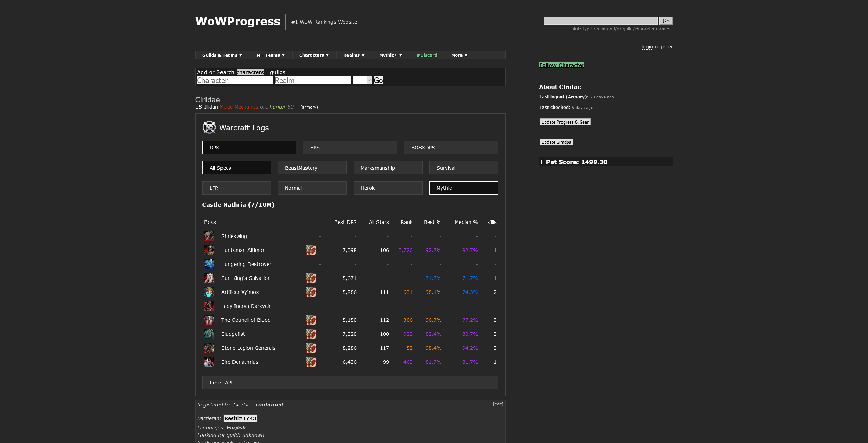Click Huntsman Altimor boss portrait icon
Screen dimensions: 868x443
click(x=209, y=250)
